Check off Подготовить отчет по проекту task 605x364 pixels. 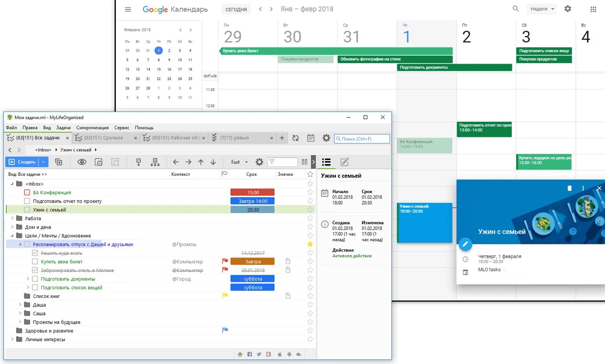click(27, 201)
